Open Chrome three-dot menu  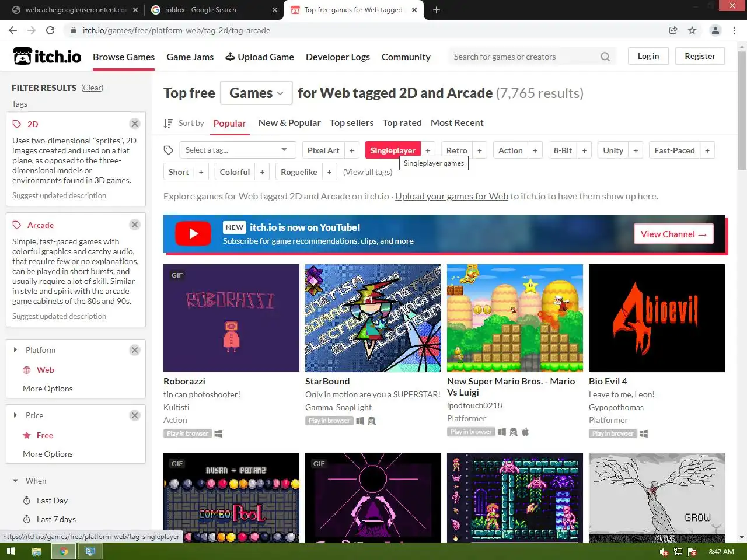pos(734,30)
